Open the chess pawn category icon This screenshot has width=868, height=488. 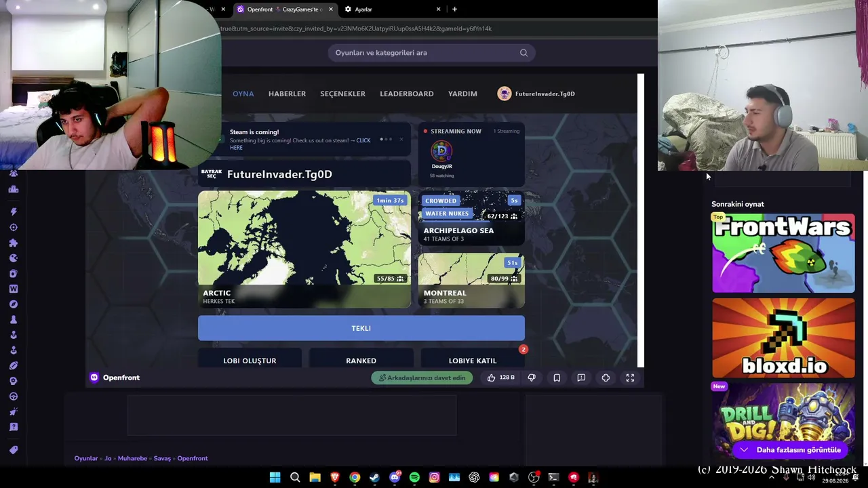click(14, 320)
